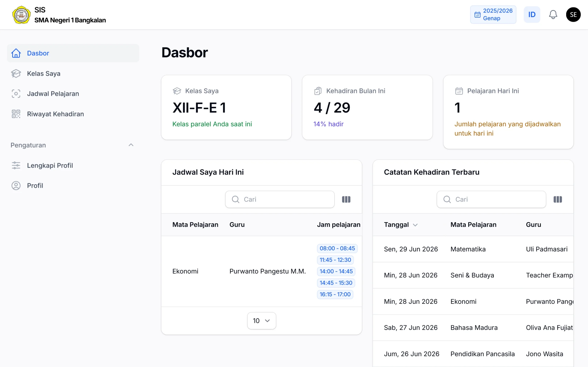Switch language with the ID button
Image resolution: width=588 pixels, height=367 pixels.
[531, 15]
